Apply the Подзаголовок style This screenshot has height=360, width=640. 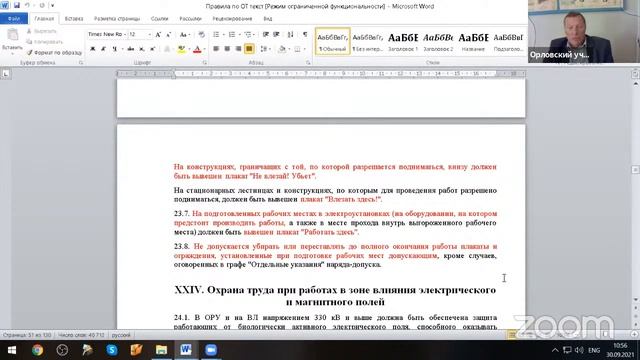pos(508,41)
